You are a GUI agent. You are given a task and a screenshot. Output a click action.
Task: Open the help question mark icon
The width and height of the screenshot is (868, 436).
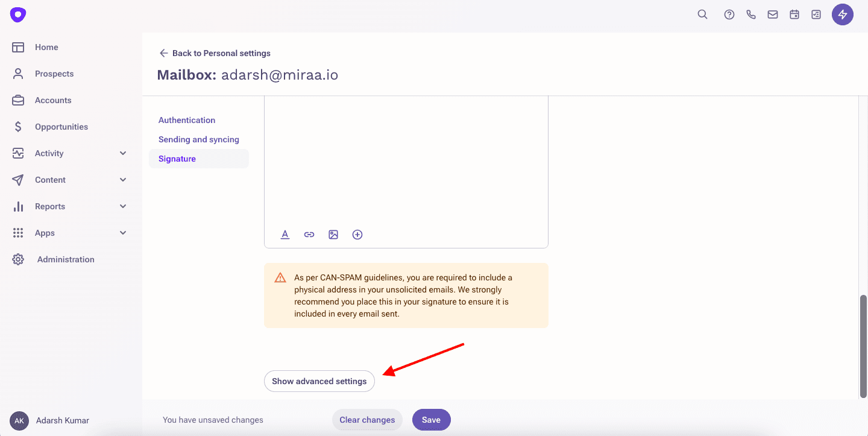pyautogui.click(x=729, y=14)
